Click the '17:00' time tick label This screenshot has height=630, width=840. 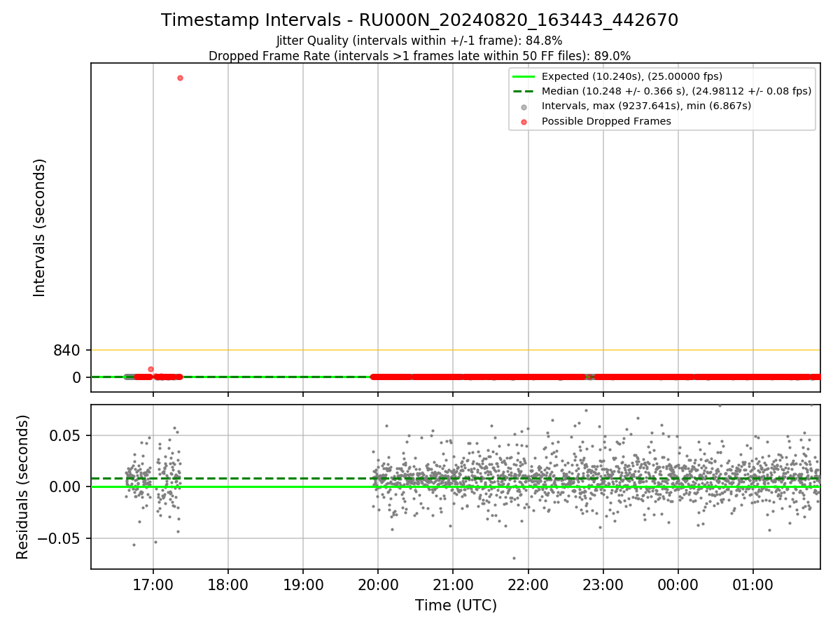pos(153,584)
